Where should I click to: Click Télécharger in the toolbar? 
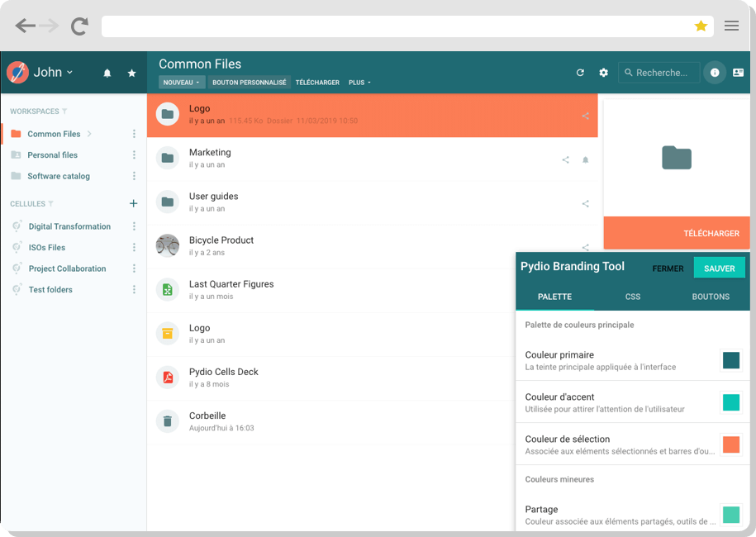317,83
